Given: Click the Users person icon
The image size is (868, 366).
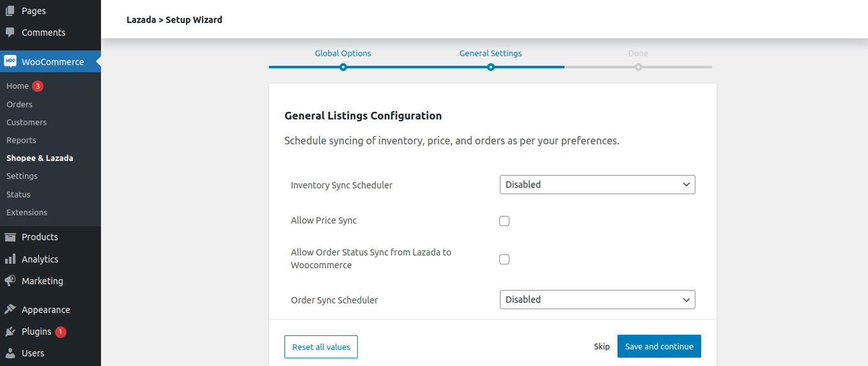Looking at the screenshot, I should coord(10,353).
